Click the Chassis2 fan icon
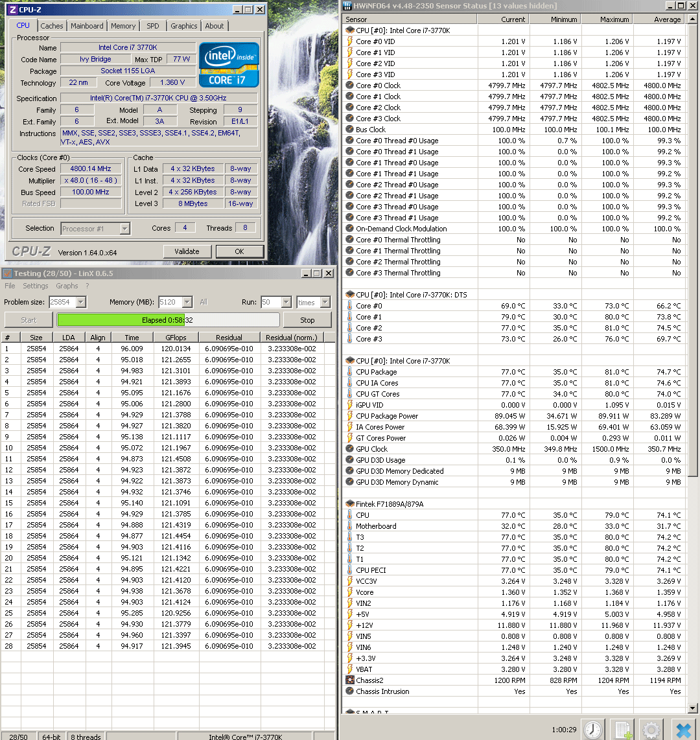 350,680
